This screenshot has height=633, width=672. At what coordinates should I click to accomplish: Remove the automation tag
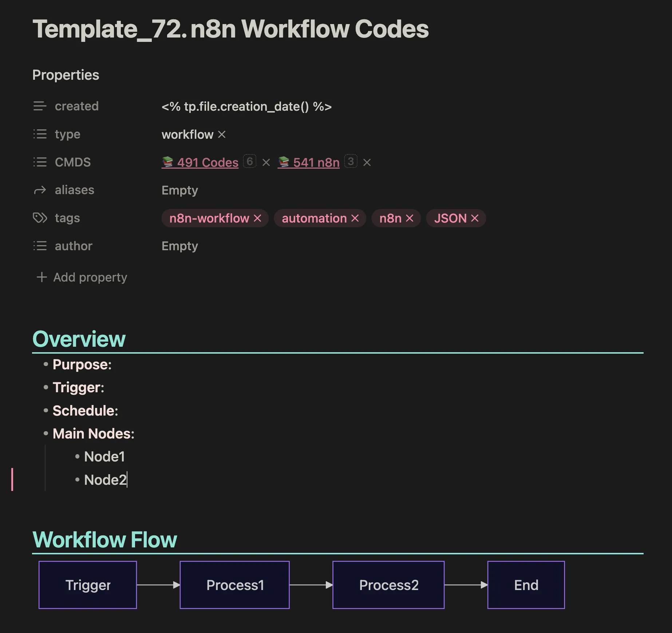pos(355,218)
